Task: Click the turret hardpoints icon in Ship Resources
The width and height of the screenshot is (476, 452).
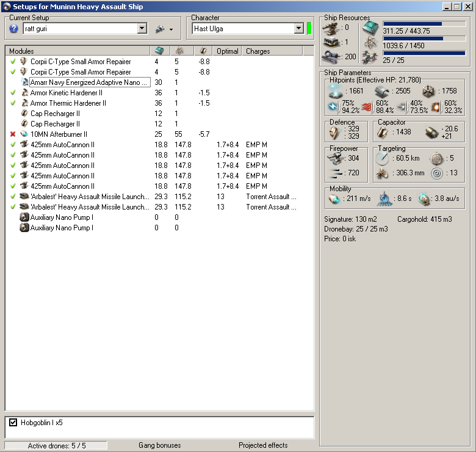Action: tap(331, 28)
